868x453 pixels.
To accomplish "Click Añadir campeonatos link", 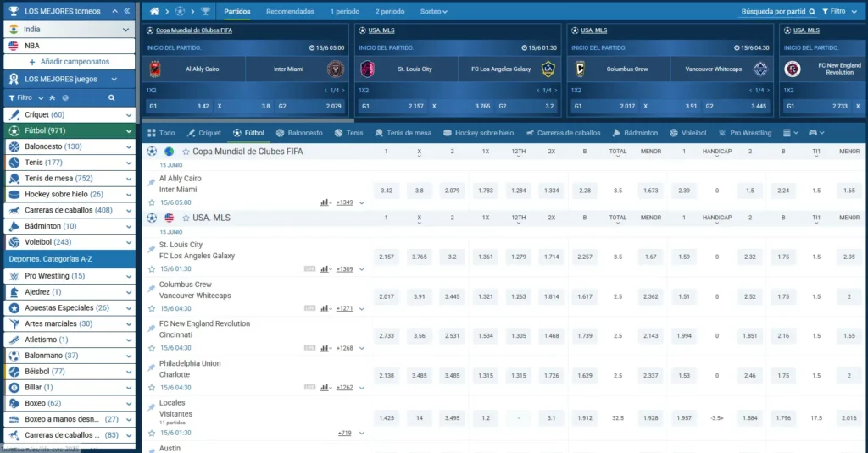I will (x=75, y=62).
